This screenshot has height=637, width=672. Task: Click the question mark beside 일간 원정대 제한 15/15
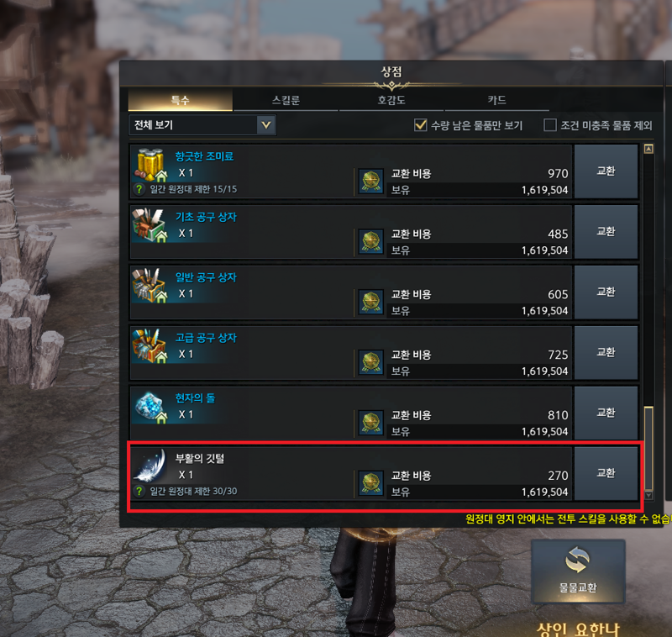pos(139,189)
